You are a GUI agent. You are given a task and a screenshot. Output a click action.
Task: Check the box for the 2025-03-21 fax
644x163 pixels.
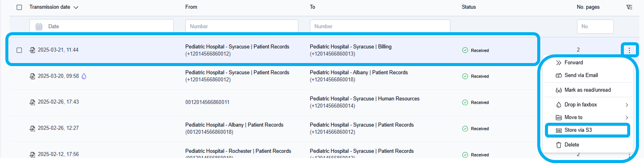pos(19,50)
